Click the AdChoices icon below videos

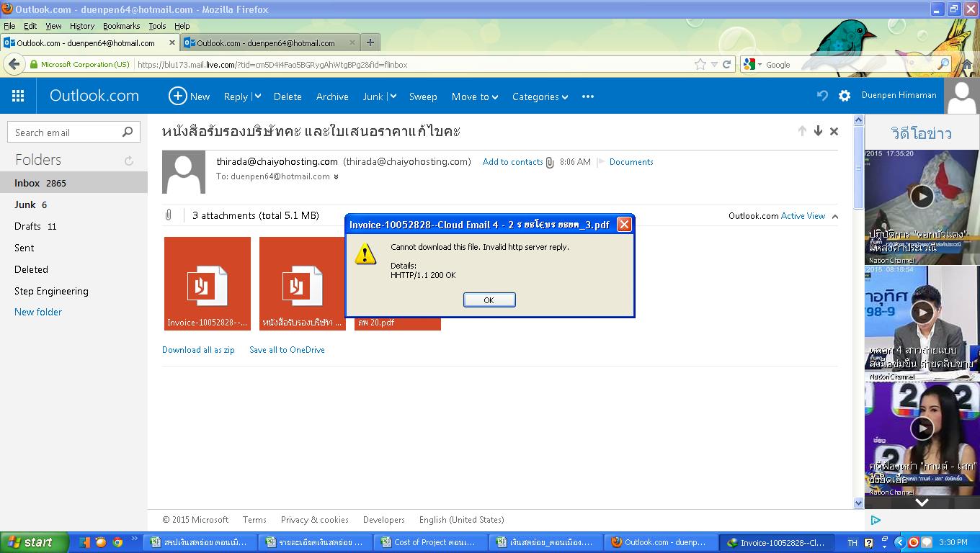[x=876, y=520]
